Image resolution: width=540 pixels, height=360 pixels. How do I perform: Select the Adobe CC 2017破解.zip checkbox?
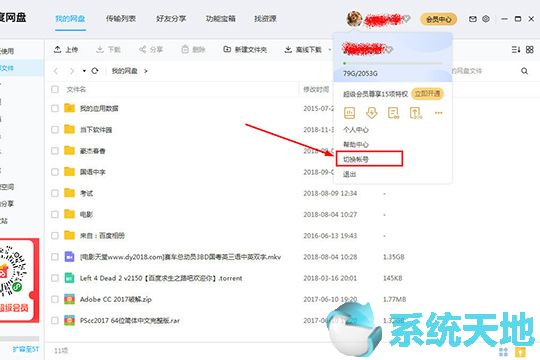point(55,299)
